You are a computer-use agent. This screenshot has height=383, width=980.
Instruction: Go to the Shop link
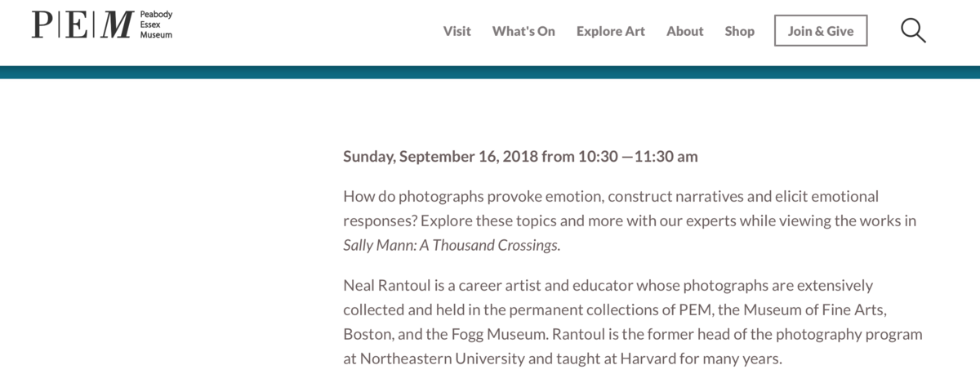[740, 31]
